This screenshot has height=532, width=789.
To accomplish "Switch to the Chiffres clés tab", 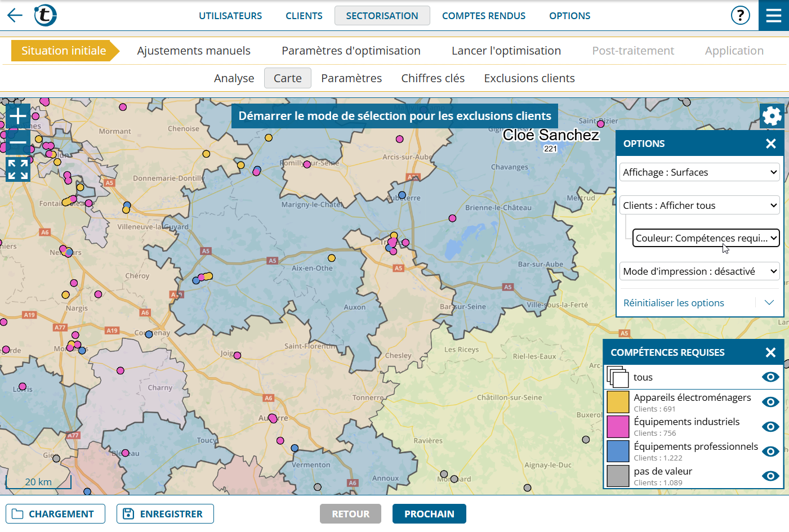I will (x=433, y=78).
